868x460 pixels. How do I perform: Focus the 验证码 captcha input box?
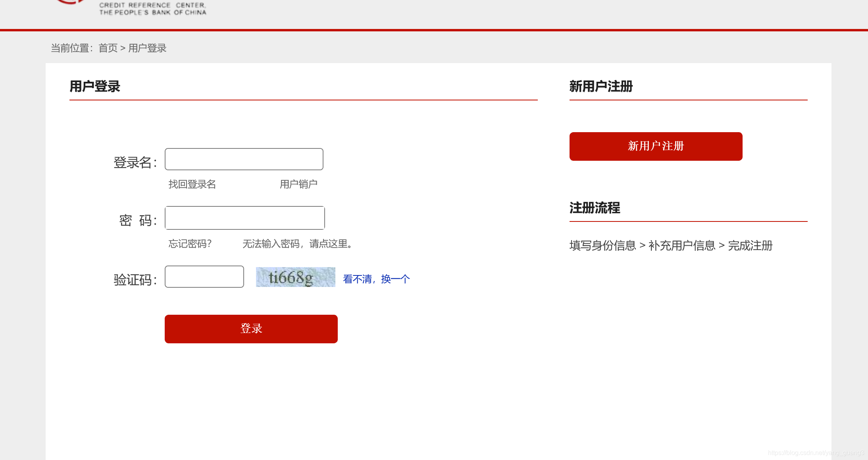(204, 277)
